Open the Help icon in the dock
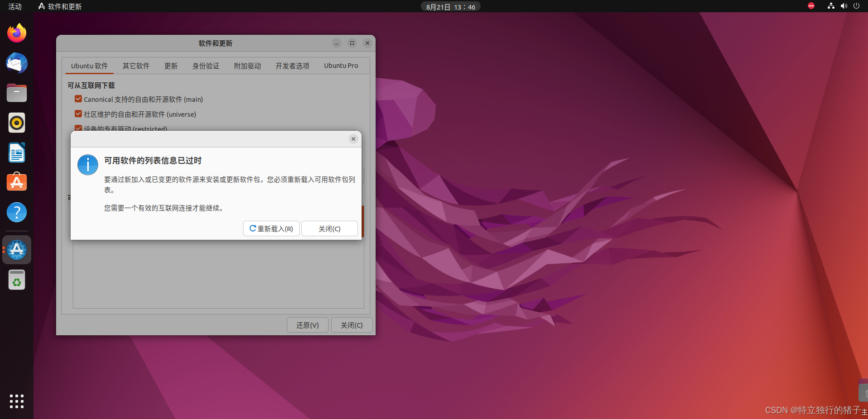The height and width of the screenshot is (419, 868). (x=17, y=212)
